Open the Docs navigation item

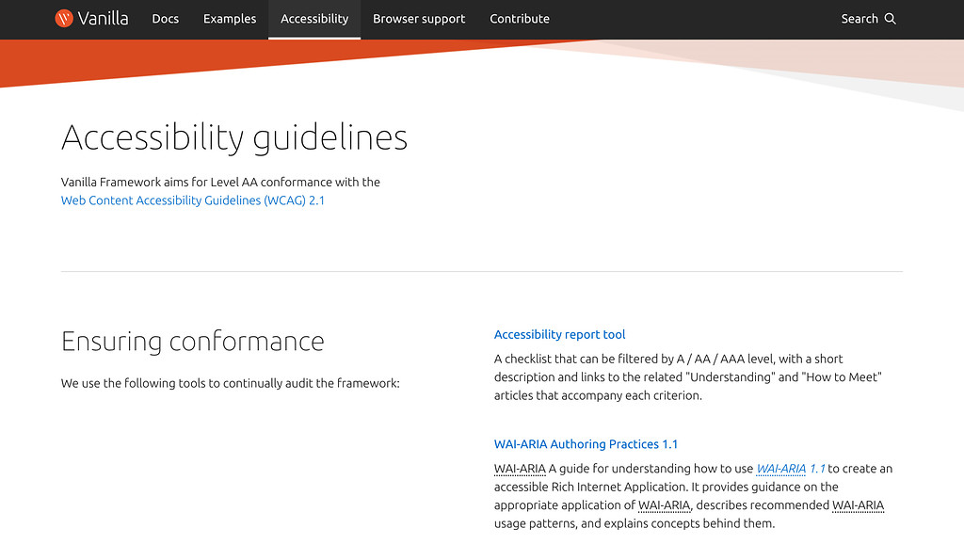(x=165, y=19)
